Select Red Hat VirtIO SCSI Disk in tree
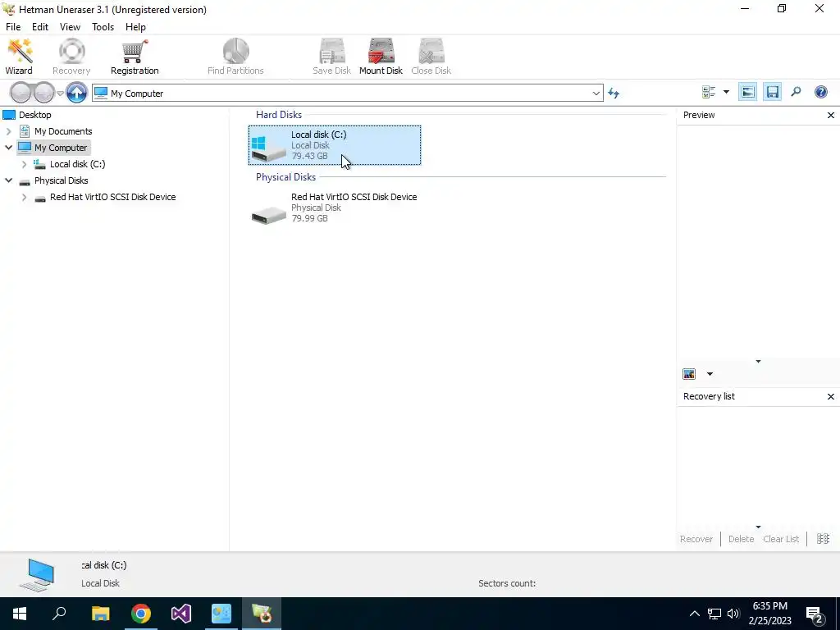The height and width of the screenshot is (630, 840). pos(113,197)
